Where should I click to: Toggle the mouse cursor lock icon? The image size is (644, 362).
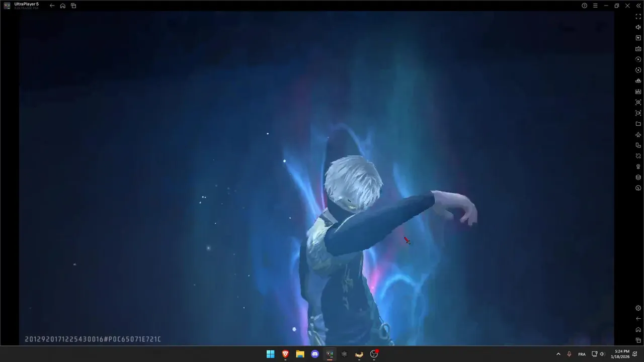[x=638, y=38]
